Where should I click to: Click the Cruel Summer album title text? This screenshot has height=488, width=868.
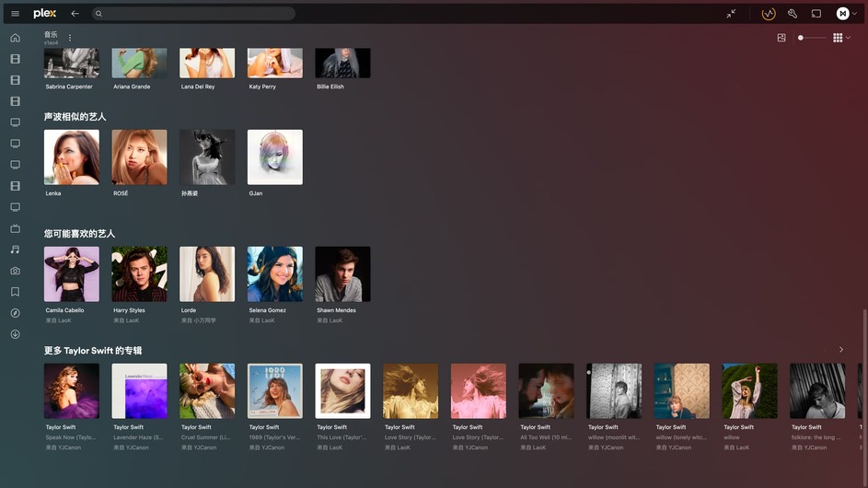click(205, 437)
